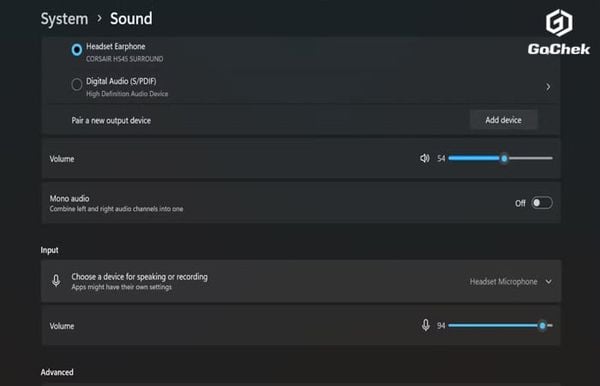Mute output using the speaker volume icon
Screen dimensions: 600x386
tap(424, 158)
